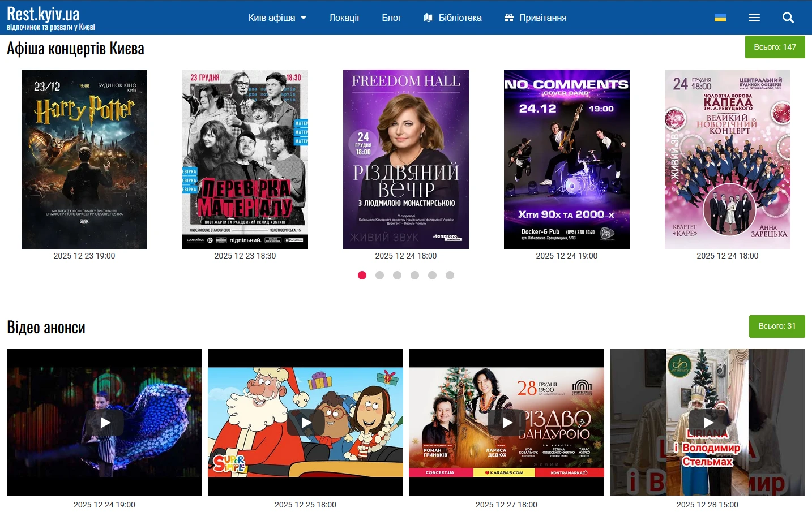Select the last carousel pagination dot
Viewport: 812px width, 512px height.
450,275
